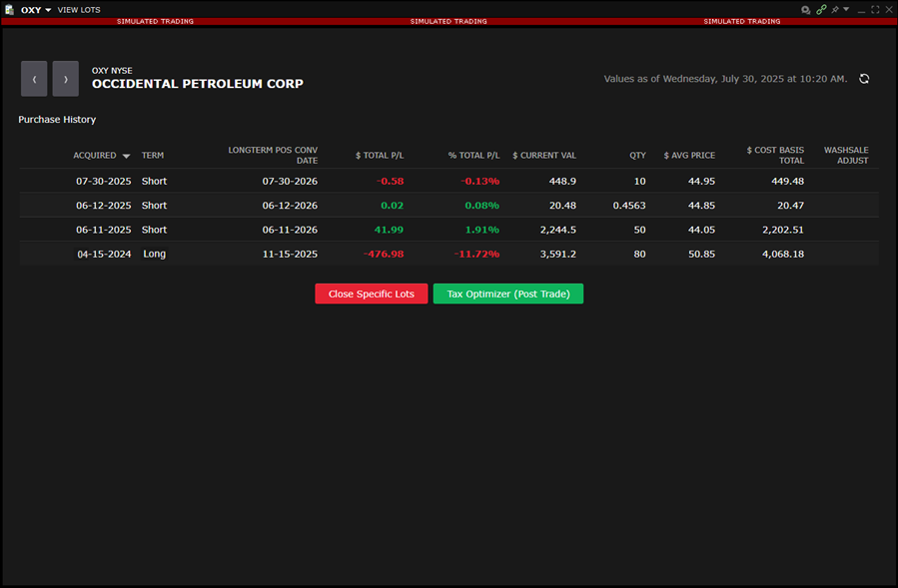Select the lot row acquired 06-11-2025
Screen dimensions: 898x588
[104, 230]
